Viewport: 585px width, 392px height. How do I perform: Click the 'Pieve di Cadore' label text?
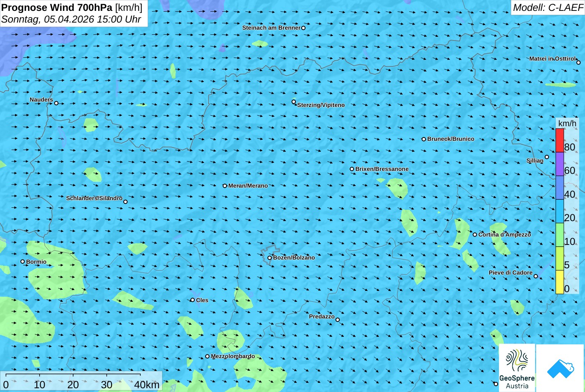click(511, 273)
